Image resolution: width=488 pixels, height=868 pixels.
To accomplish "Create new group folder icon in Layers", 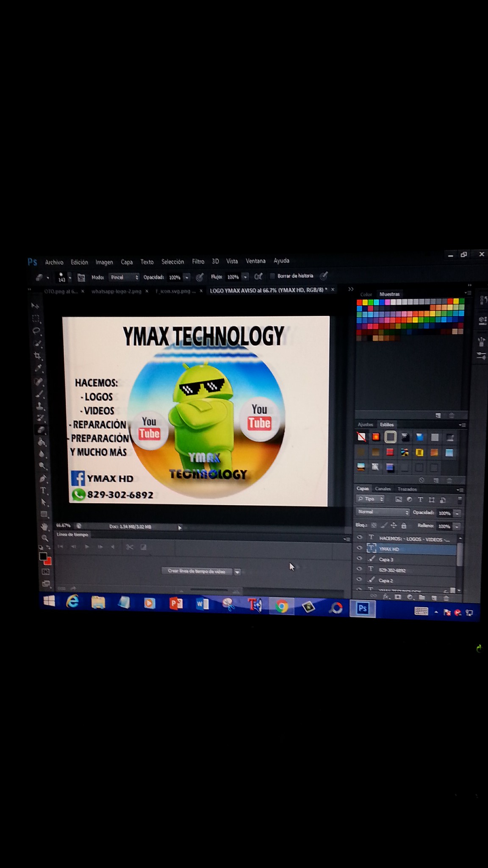I will [x=422, y=597].
